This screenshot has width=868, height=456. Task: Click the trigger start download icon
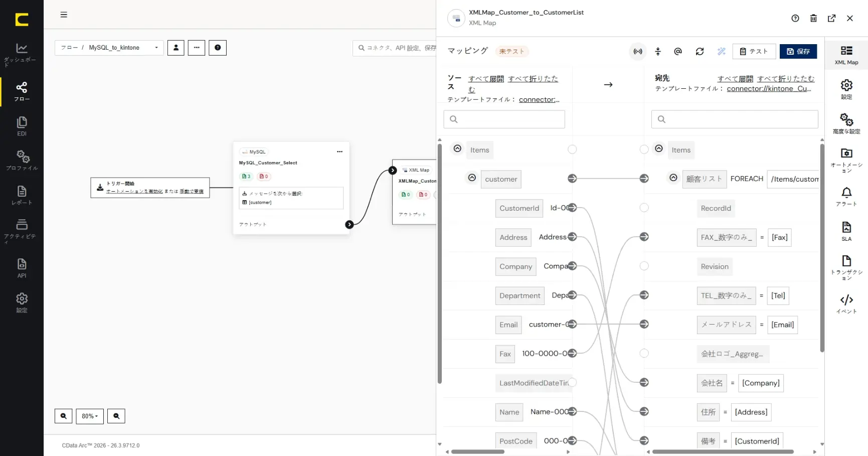[x=100, y=187]
